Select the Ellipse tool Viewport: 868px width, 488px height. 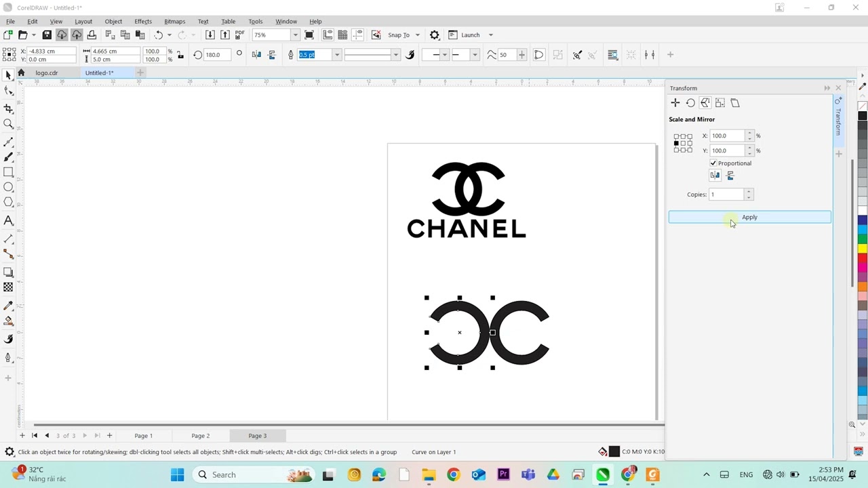8,187
